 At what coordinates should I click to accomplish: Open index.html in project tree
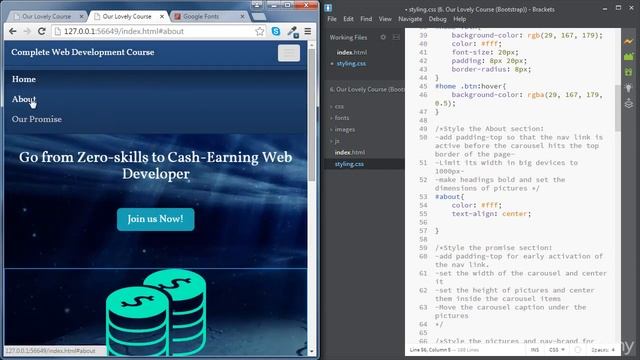tap(350, 152)
